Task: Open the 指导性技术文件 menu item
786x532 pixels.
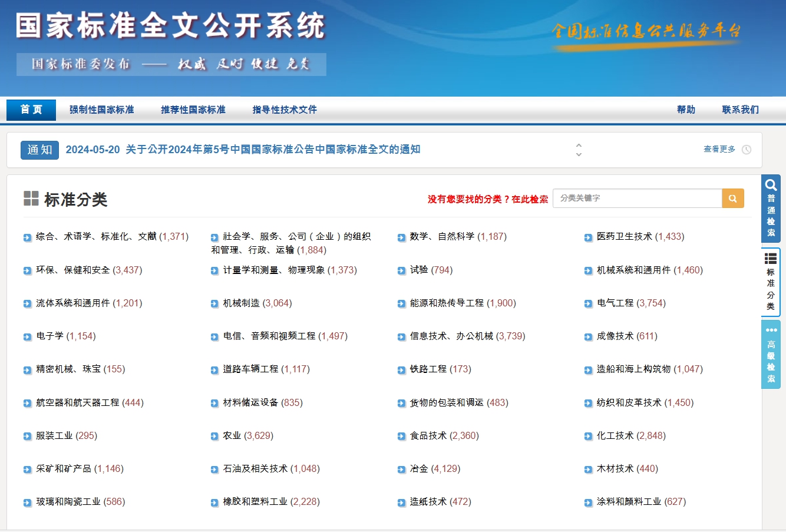Action: [285, 110]
